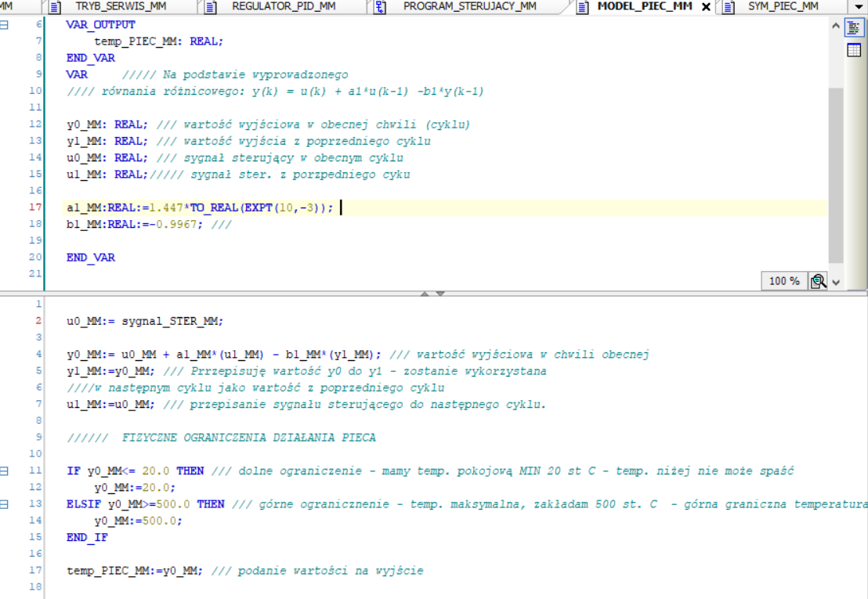Click the splitter up arrow
868x599 pixels.
[x=425, y=294]
